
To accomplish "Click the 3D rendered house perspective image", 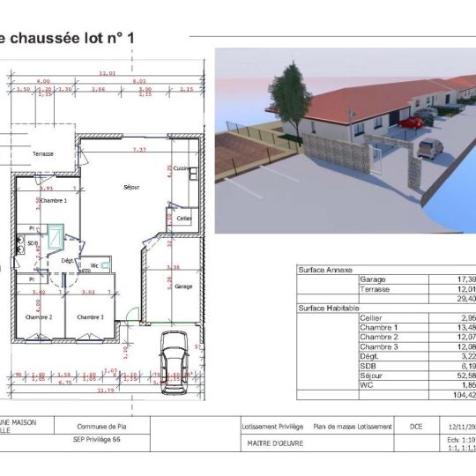I will click(346, 140).
